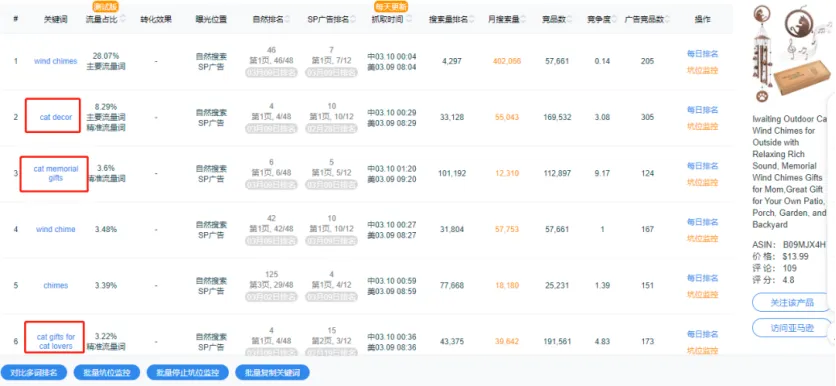Open the 'cat gifts for cat lovers' keyword
Viewport: 836px width, 386px height.
(55, 341)
